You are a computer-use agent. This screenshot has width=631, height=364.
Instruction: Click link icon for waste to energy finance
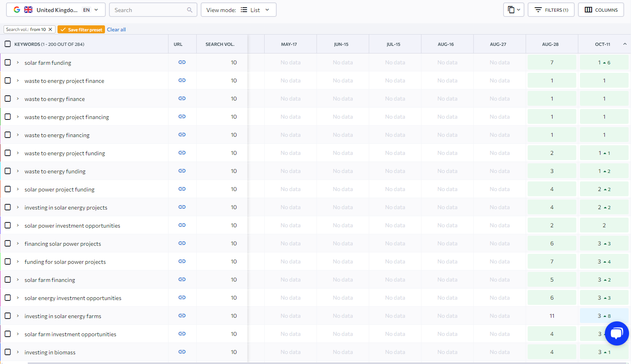pyautogui.click(x=182, y=99)
